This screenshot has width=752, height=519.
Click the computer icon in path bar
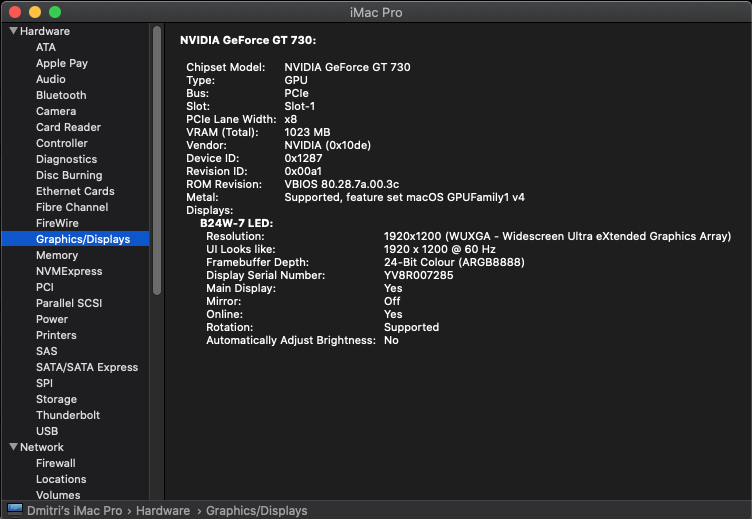point(15,510)
